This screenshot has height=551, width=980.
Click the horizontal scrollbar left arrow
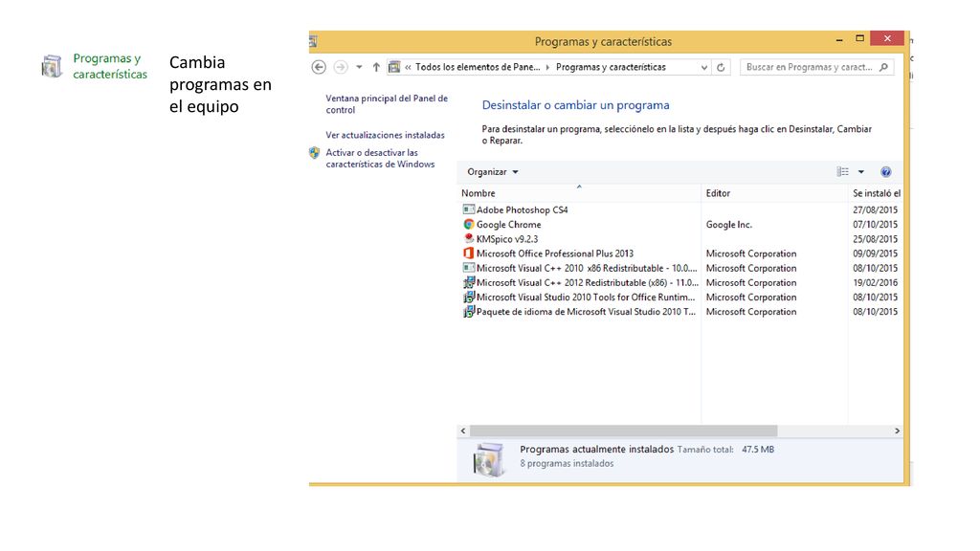point(463,430)
